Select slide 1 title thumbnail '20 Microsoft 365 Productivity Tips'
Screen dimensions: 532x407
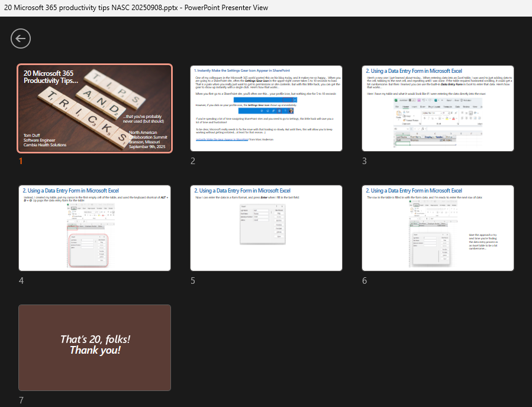click(x=95, y=108)
